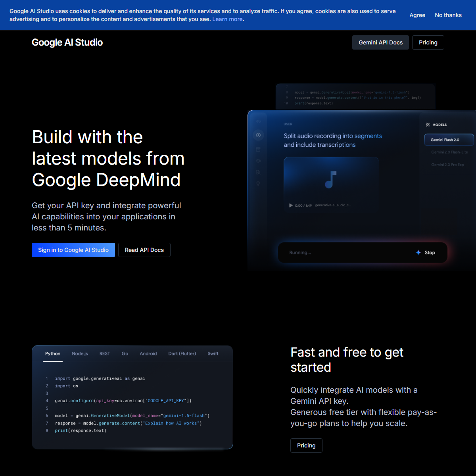Viewport: 476px width, 476px height.
Task: Select the Gemini 2.0 Flash-Lite model
Action: pos(449,152)
